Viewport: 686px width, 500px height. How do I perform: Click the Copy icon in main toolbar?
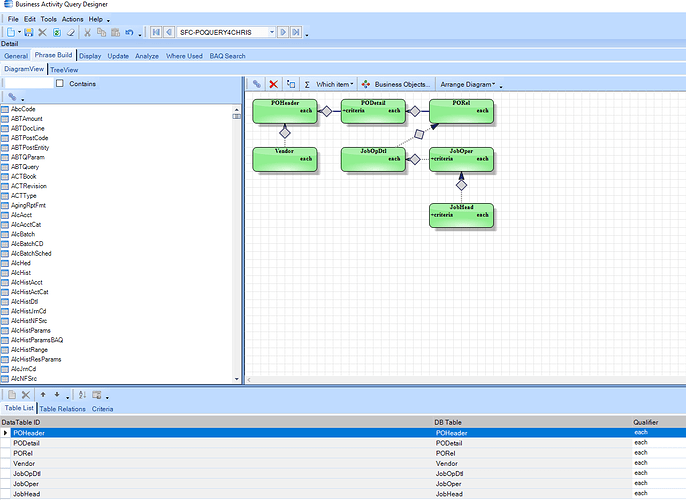102,32
